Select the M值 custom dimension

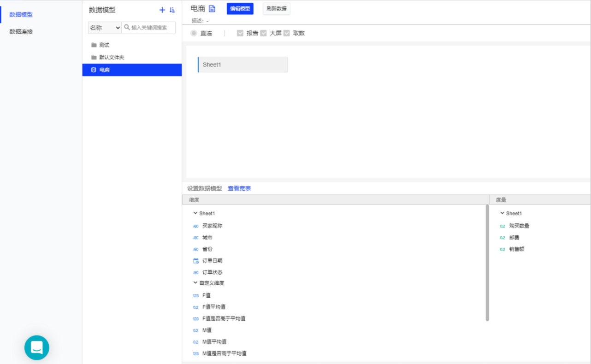(x=207, y=330)
